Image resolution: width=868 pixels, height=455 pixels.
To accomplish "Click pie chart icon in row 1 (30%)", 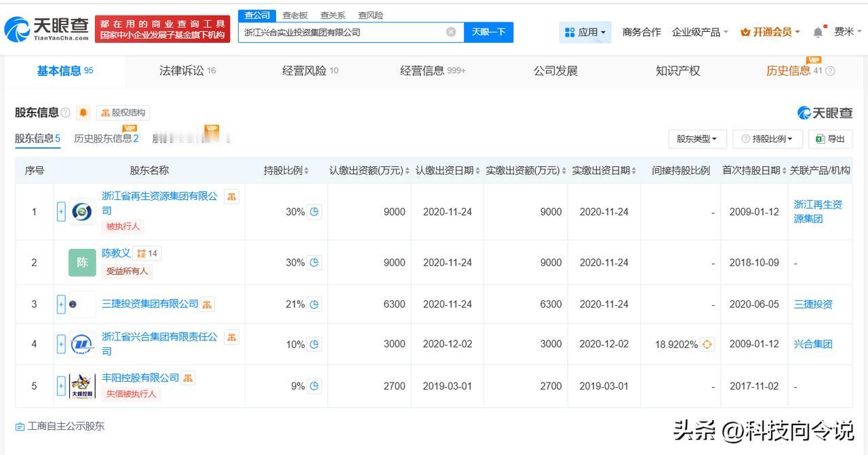I will click(314, 212).
